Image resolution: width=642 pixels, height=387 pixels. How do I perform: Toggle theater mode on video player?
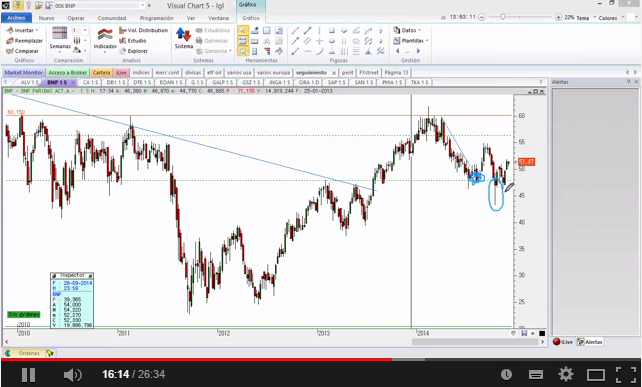point(596,374)
